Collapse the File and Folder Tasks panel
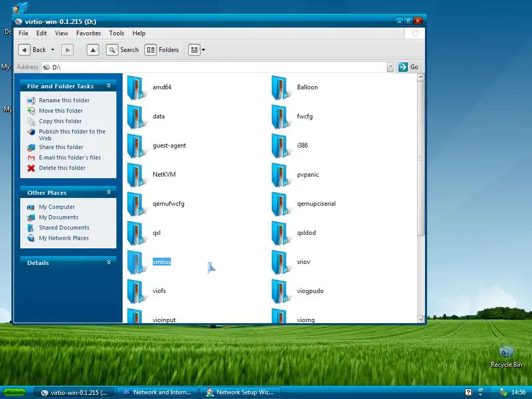 [x=109, y=86]
